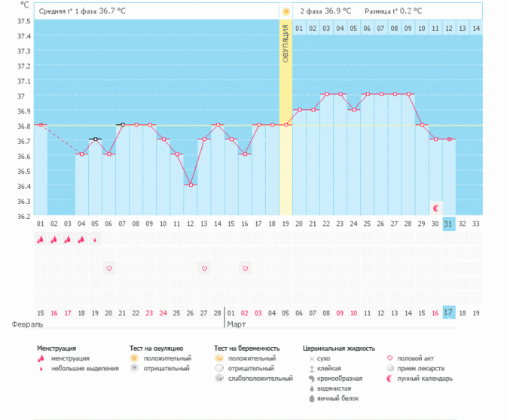Click the black-marked temperature point on day 05
This screenshot has height=420, width=510.
95,139
